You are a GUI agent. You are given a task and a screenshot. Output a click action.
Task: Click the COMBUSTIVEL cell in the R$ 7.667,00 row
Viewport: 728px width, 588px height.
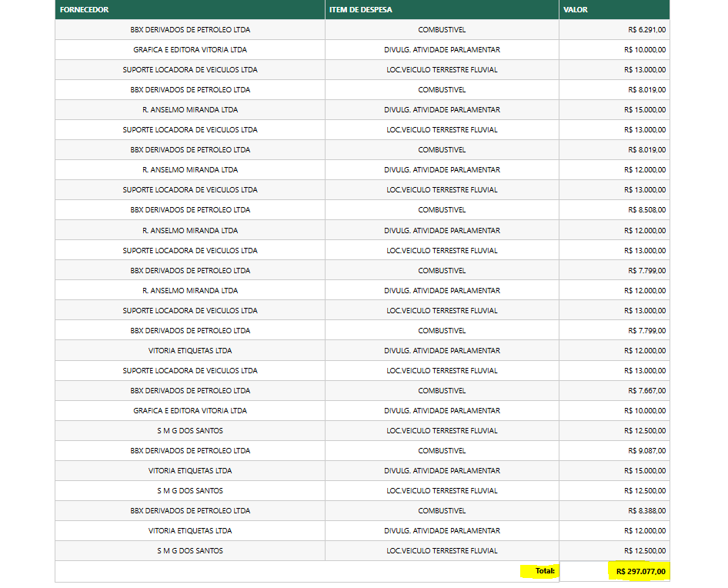(x=442, y=391)
